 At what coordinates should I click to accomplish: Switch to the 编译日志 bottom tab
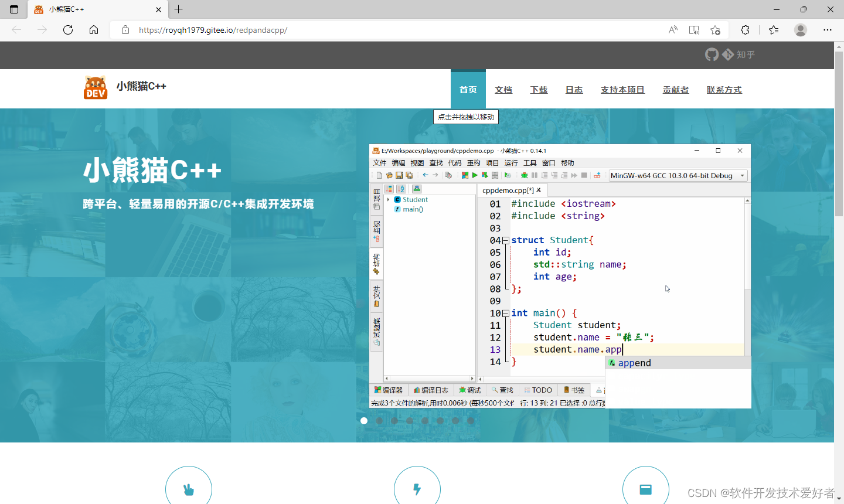[x=431, y=390]
